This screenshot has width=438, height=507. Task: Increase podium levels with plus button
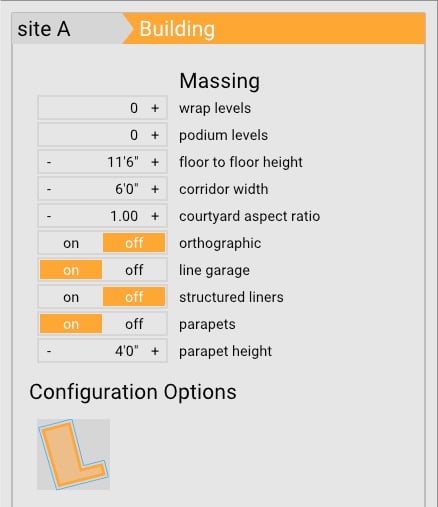[155, 135]
